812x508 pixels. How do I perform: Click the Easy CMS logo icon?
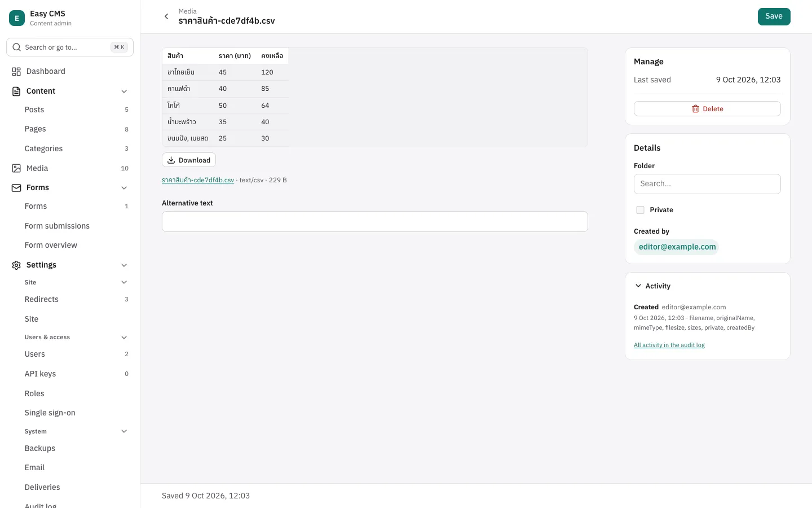[x=17, y=18]
